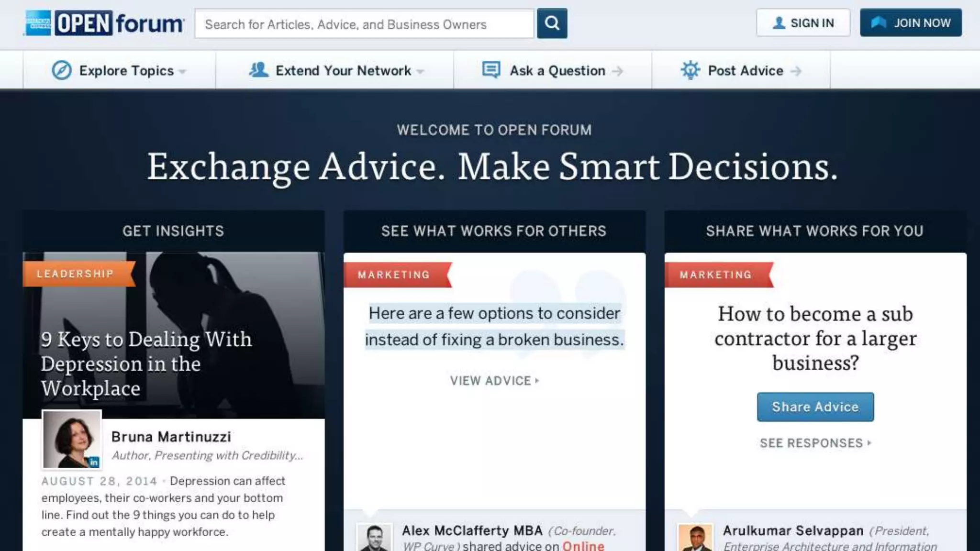980x551 pixels.
Task: Click the gear icon beside Post Advice
Action: click(x=690, y=70)
